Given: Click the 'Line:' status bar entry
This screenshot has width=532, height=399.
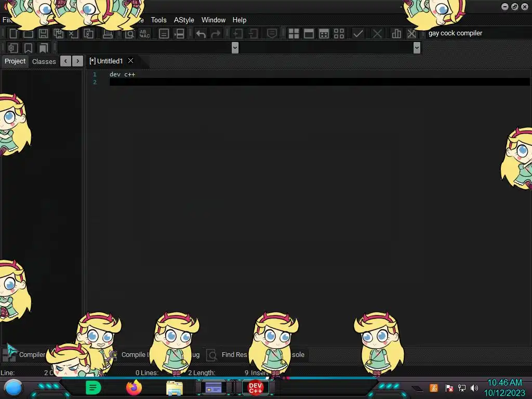Looking at the screenshot, I should coord(7,373).
